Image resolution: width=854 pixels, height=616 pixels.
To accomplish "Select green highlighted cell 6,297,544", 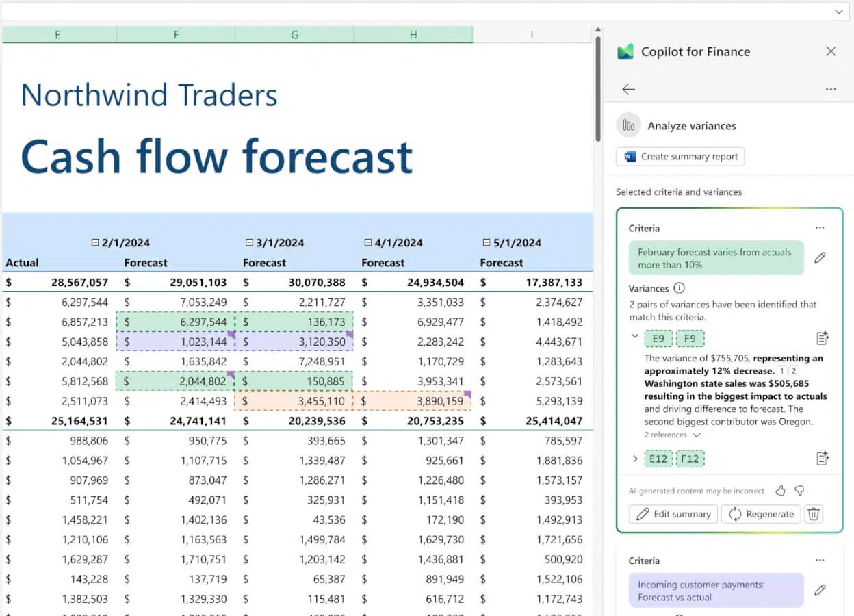I will 176,322.
